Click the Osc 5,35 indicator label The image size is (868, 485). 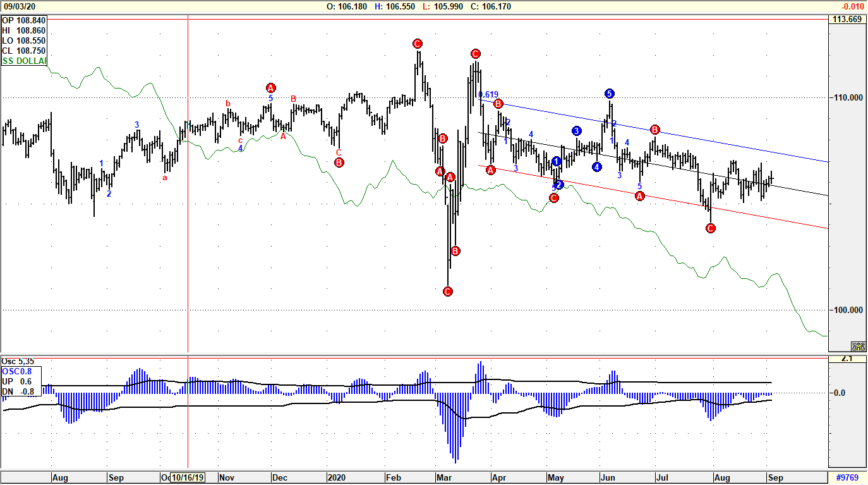point(18,360)
